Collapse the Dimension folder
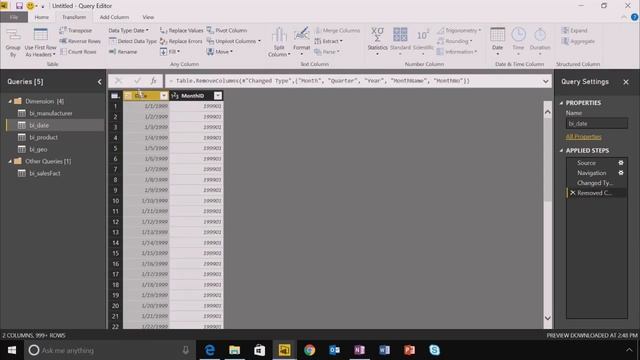 (10, 101)
